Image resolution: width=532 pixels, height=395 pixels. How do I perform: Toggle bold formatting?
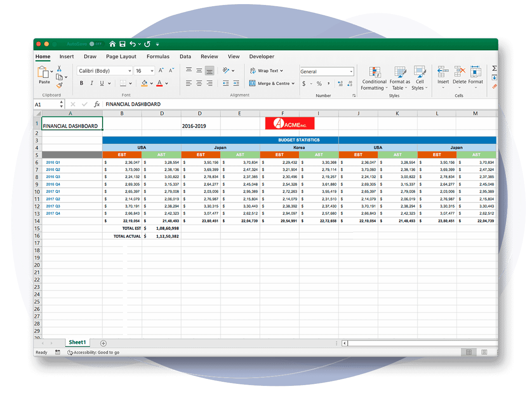[x=81, y=83]
